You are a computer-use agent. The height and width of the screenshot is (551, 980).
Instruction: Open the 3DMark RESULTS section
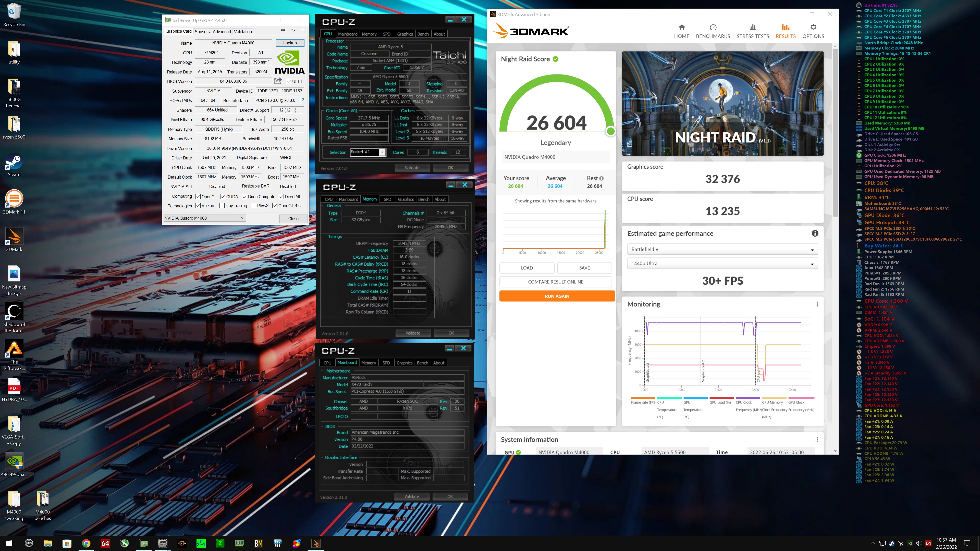pyautogui.click(x=785, y=31)
